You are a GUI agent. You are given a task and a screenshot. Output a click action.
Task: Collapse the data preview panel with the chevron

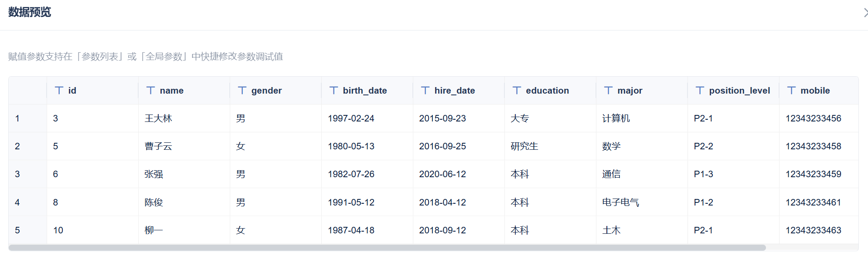(x=865, y=13)
